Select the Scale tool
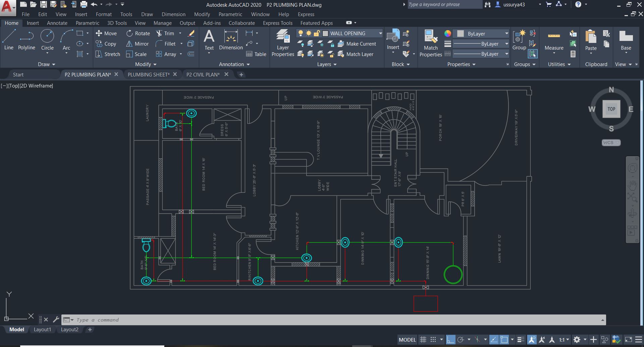 [136, 54]
